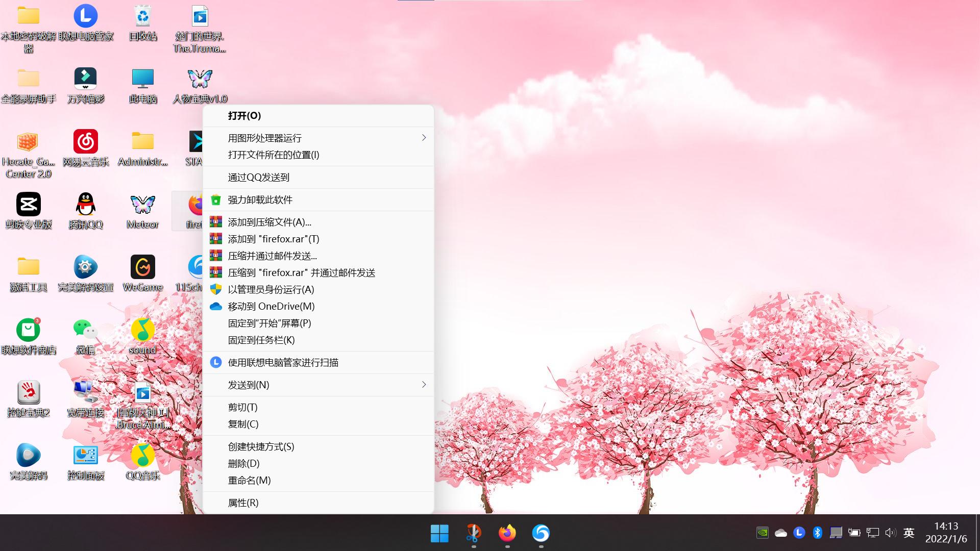Select 固定到任务栏 to pin Firefox

[260, 340]
